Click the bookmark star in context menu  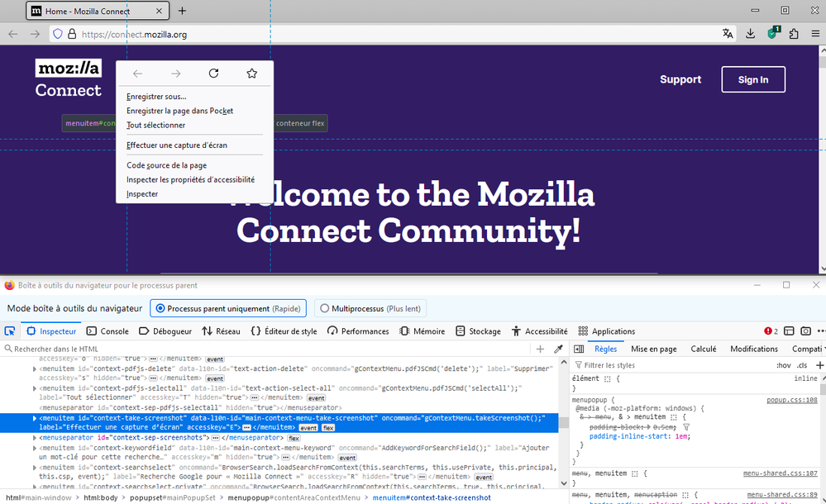[252, 74]
